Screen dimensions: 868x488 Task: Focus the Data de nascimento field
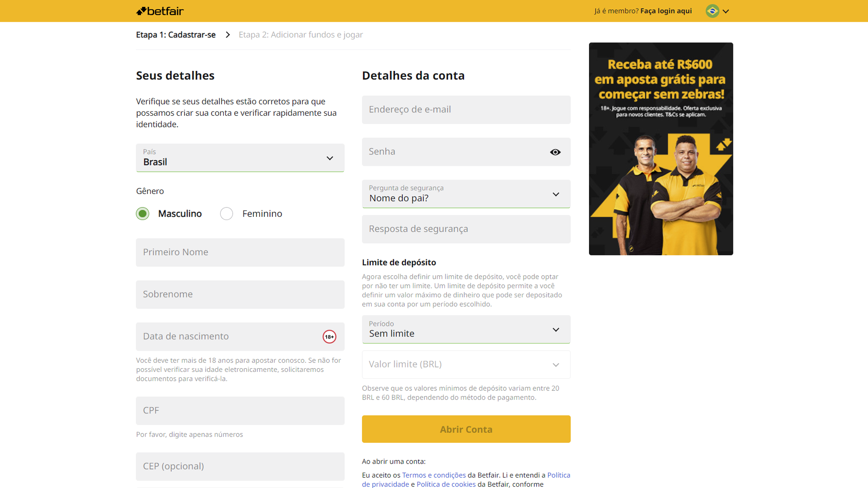coord(240,337)
